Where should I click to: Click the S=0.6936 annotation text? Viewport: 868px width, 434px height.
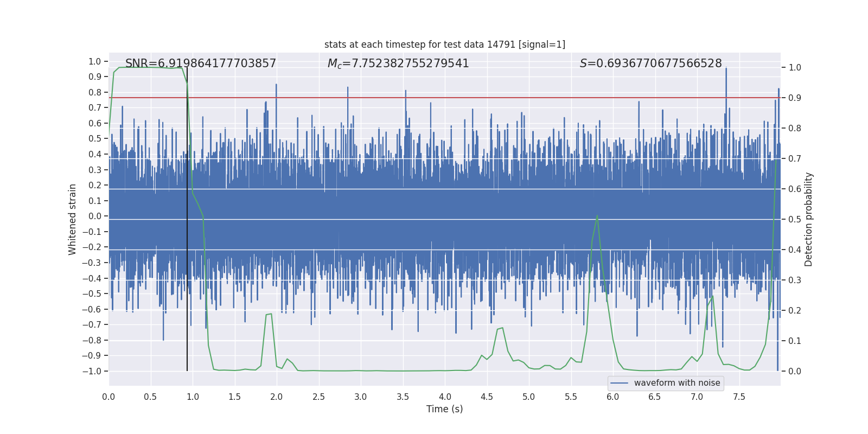[x=650, y=63]
